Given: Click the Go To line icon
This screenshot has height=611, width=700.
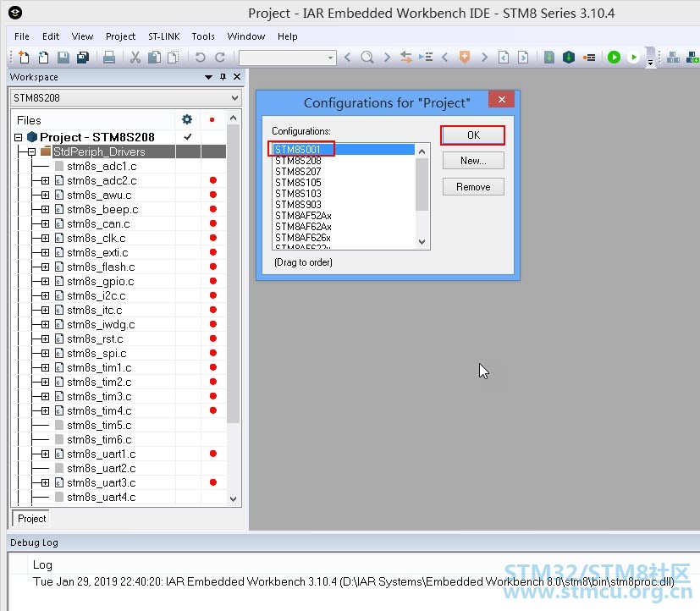Looking at the screenshot, I should coord(426,58).
